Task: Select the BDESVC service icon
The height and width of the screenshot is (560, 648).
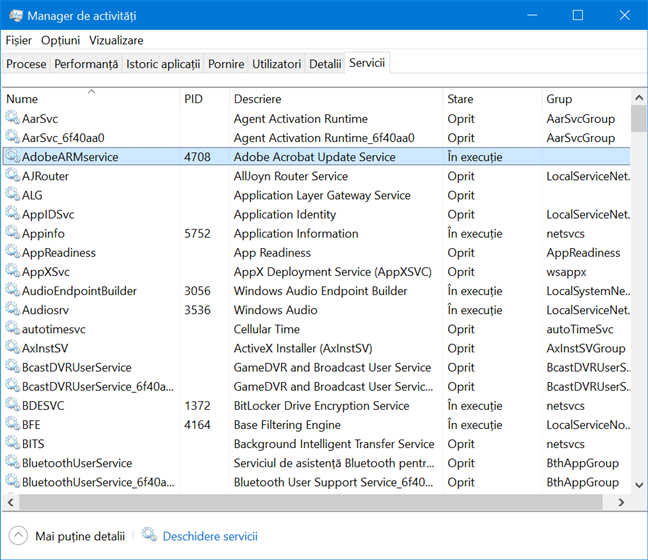Action: (12, 405)
